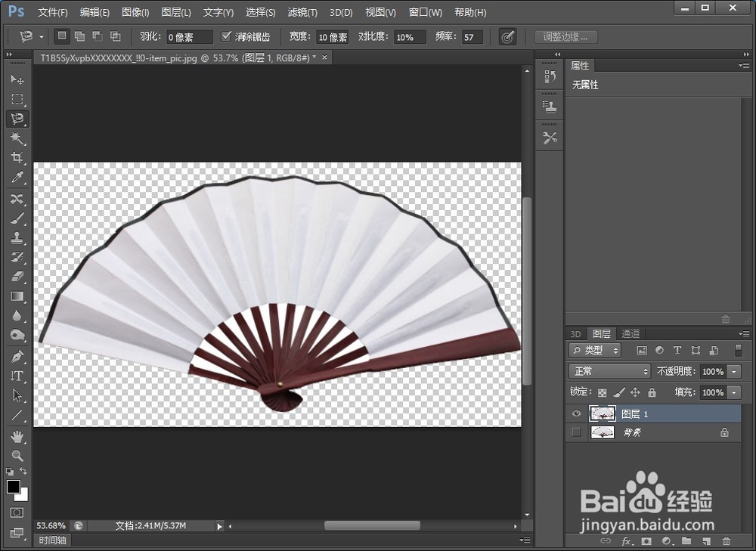Select the Horizontal Type tool

click(17, 374)
